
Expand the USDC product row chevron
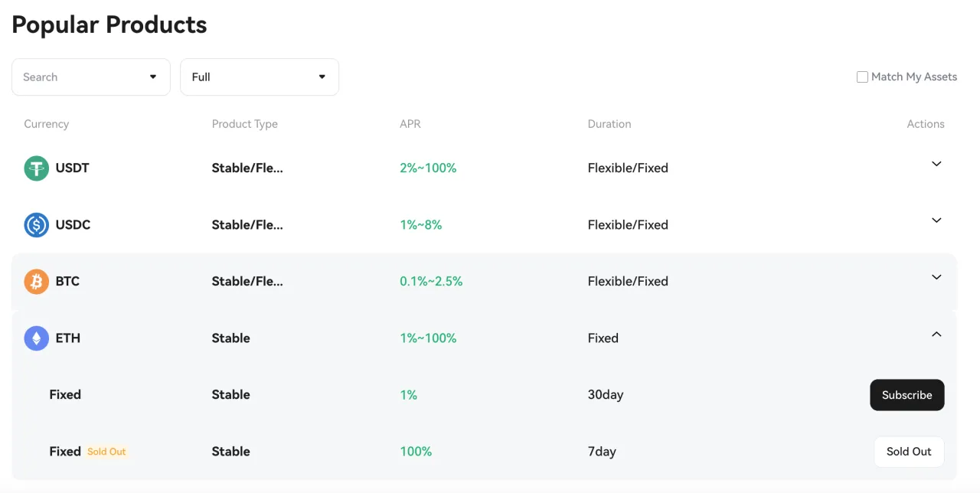tap(936, 220)
